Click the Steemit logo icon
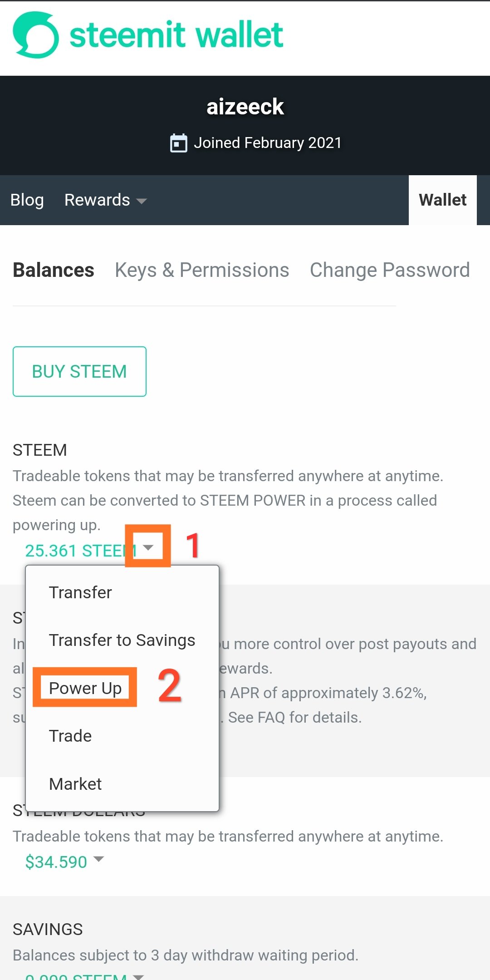 point(36,35)
